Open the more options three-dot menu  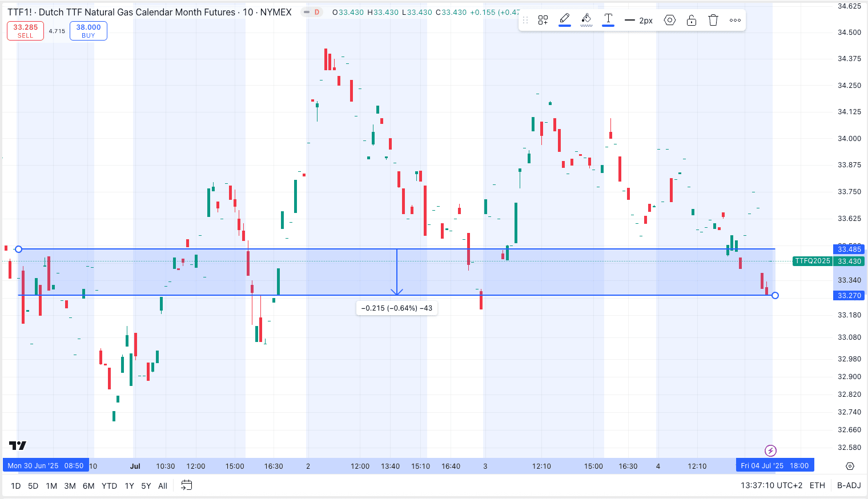[x=735, y=20]
